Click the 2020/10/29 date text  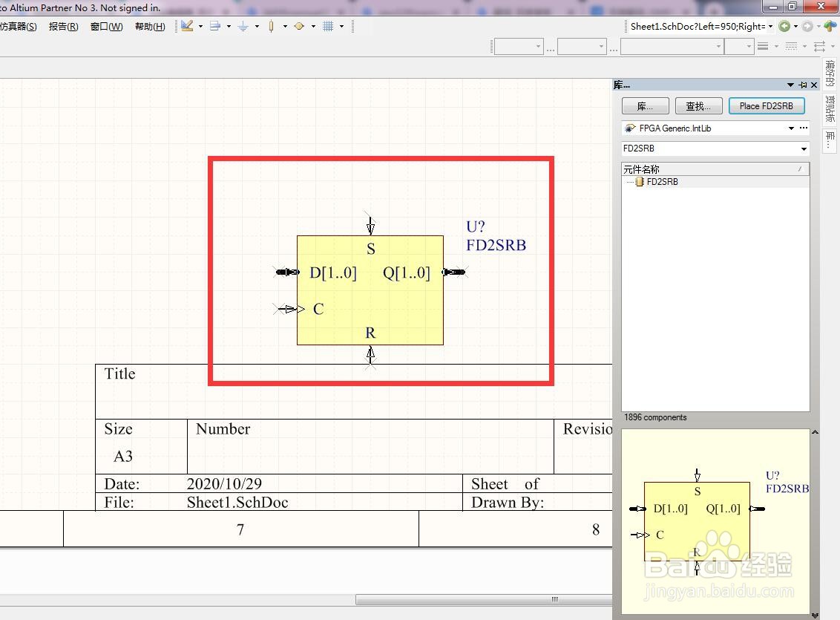coord(224,484)
